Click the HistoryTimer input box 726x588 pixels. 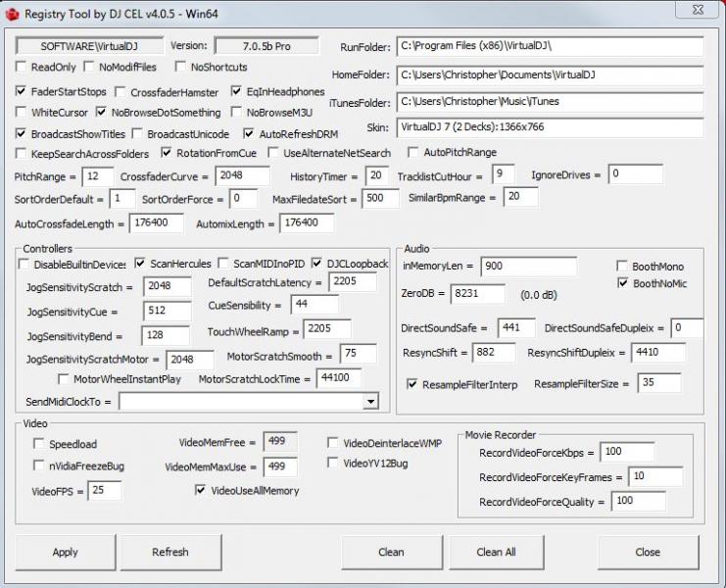[377, 176]
